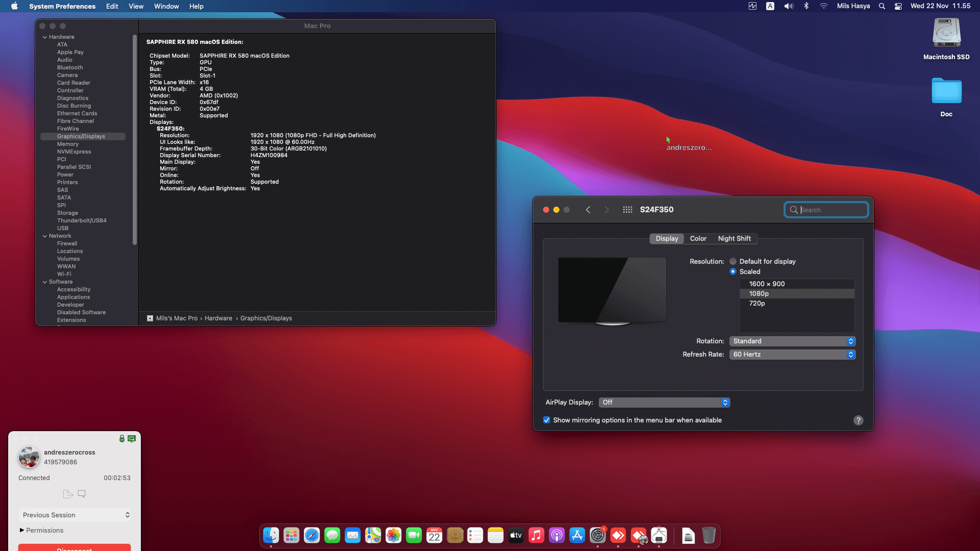980x551 pixels.
Task: Open Messages app in the Dock
Action: coord(332,535)
